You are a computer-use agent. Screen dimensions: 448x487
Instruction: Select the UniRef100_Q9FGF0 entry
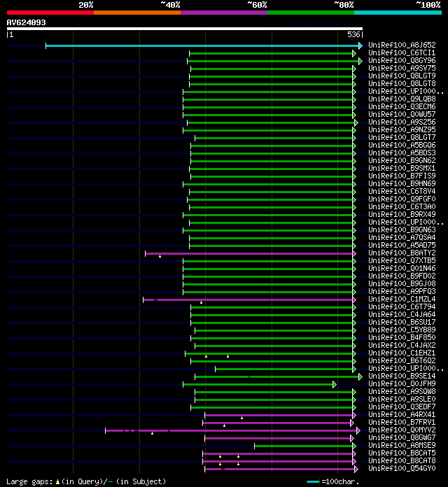(x=402, y=199)
